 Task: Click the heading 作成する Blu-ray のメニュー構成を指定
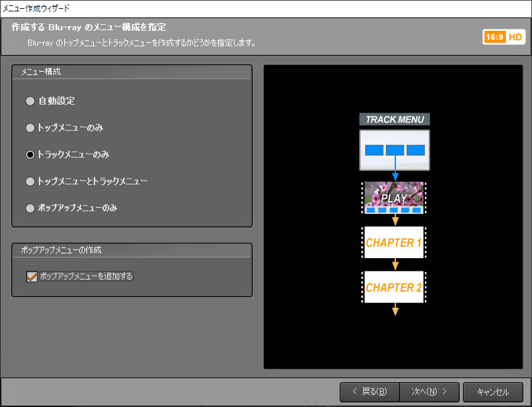(x=88, y=27)
